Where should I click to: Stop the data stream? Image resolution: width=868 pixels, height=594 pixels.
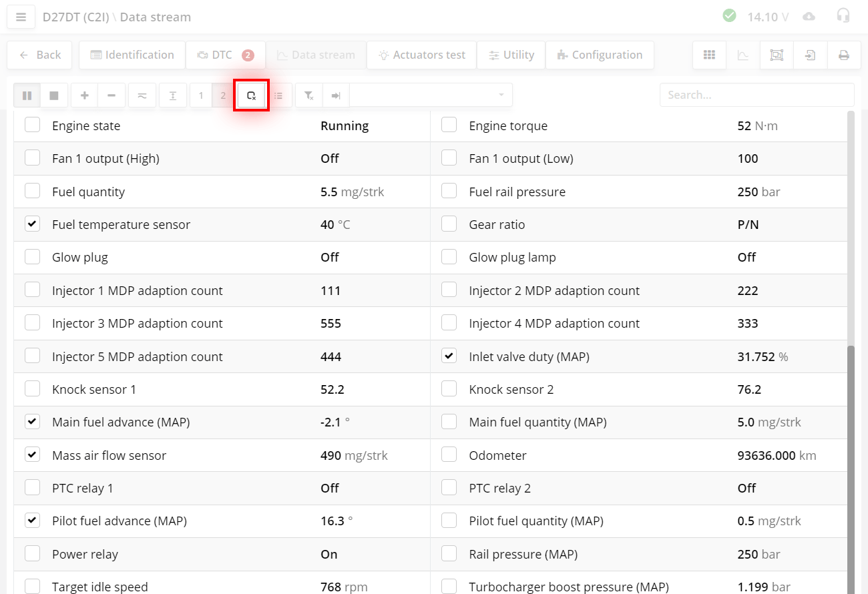point(54,95)
